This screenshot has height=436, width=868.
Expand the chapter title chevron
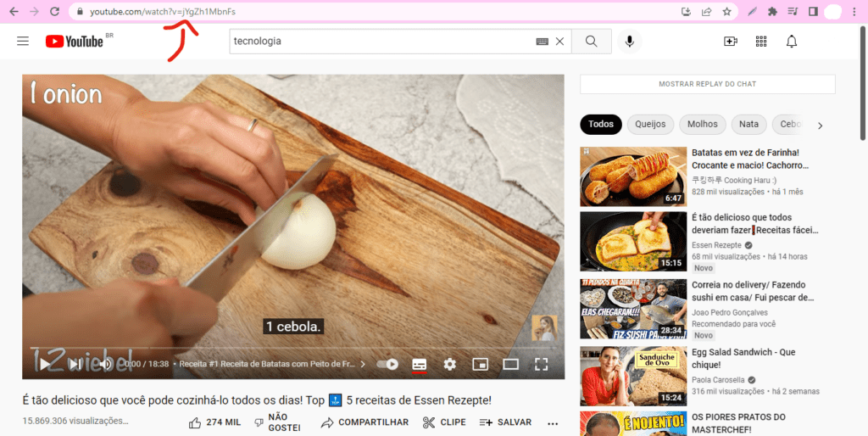(x=363, y=364)
